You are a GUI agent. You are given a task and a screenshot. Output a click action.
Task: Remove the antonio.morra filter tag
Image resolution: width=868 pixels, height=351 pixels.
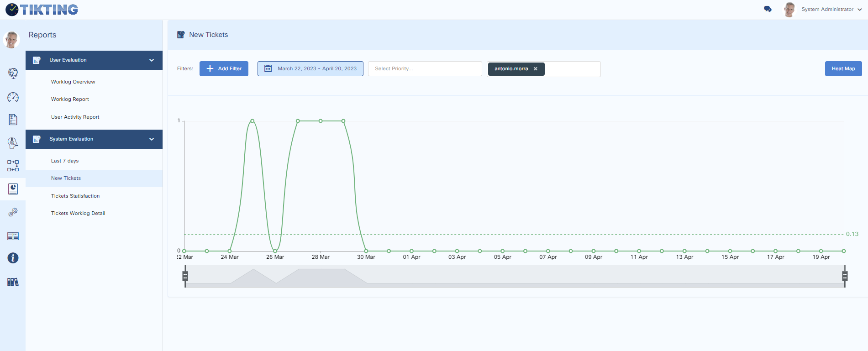[x=536, y=69]
